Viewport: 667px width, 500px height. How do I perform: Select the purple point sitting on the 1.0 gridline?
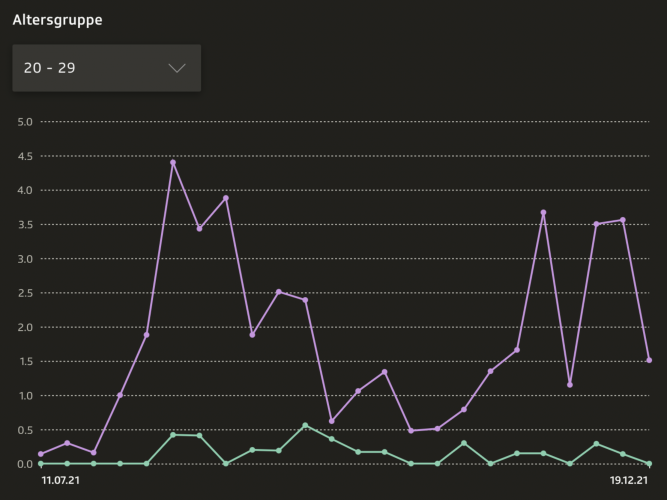tap(120, 395)
